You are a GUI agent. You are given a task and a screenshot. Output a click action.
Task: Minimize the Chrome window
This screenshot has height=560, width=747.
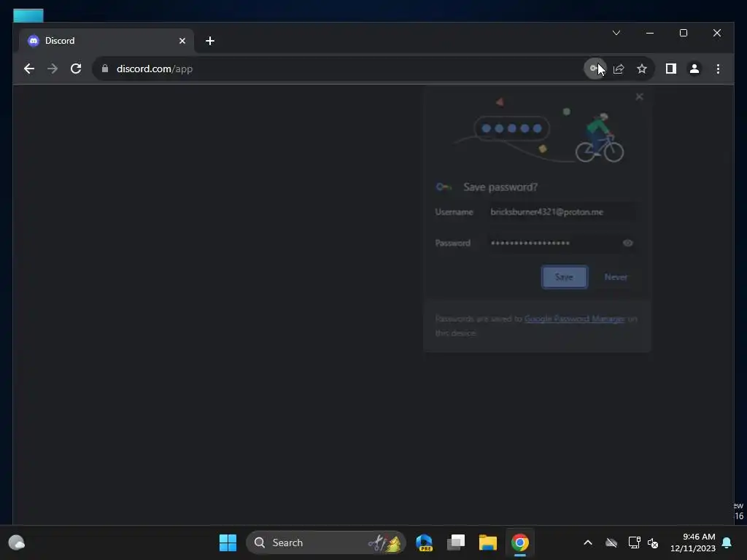pos(650,33)
